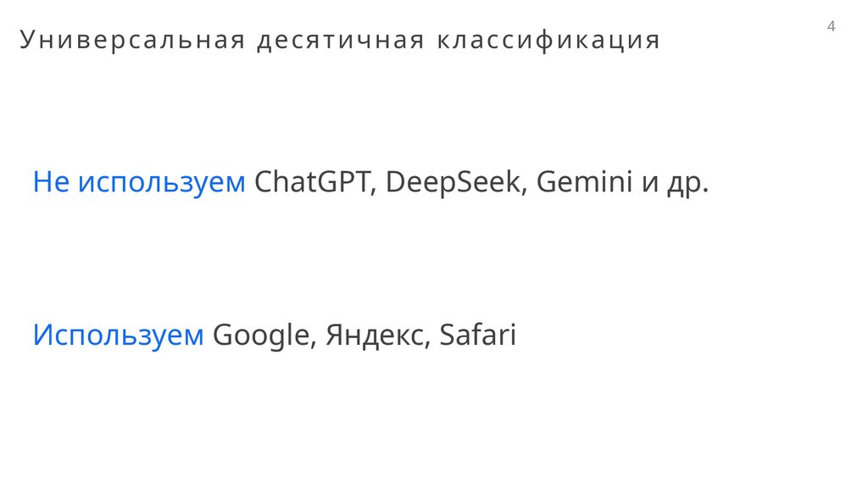
Task: Select the word "Safari"
Action: click(x=477, y=335)
